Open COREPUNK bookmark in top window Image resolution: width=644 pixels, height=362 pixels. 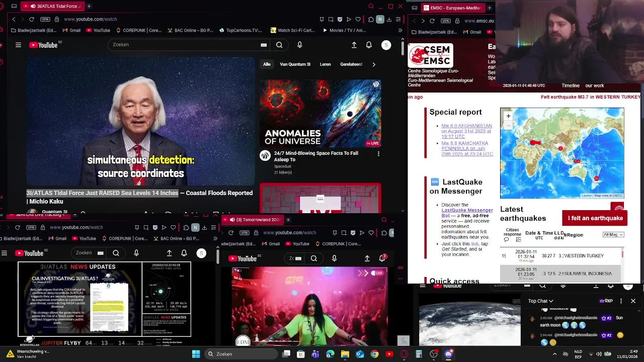pyautogui.click(x=138, y=30)
